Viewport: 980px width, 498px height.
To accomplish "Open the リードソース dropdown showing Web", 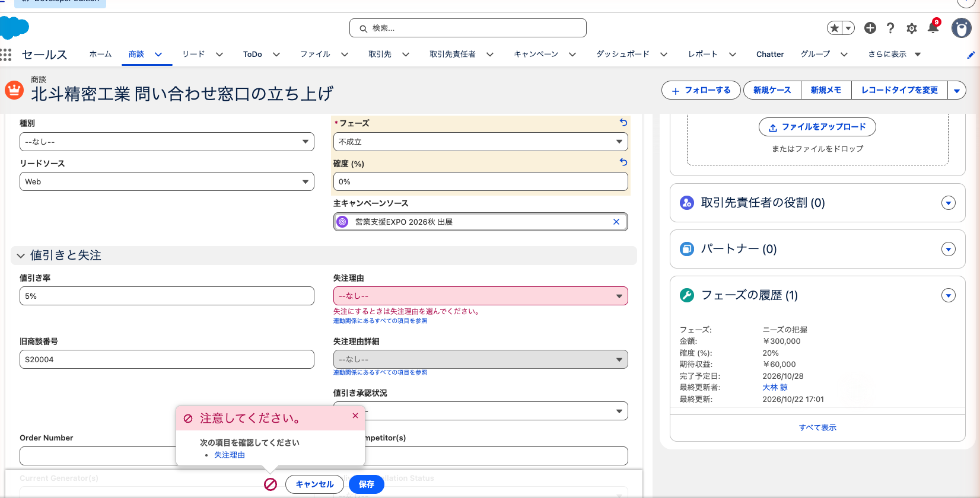I will (x=167, y=181).
